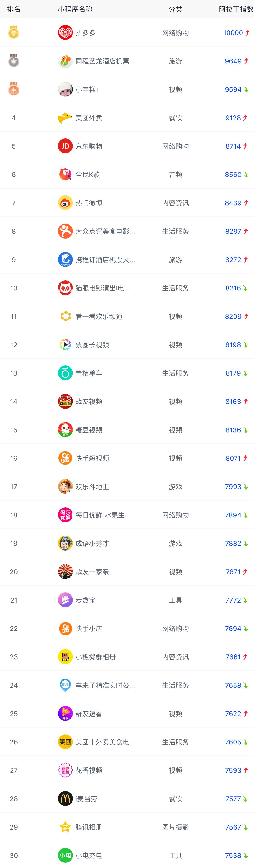Click the 成语小秀才 cartoon thumbnail
The height and width of the screenshot is (868, 254).
(65, 543)
